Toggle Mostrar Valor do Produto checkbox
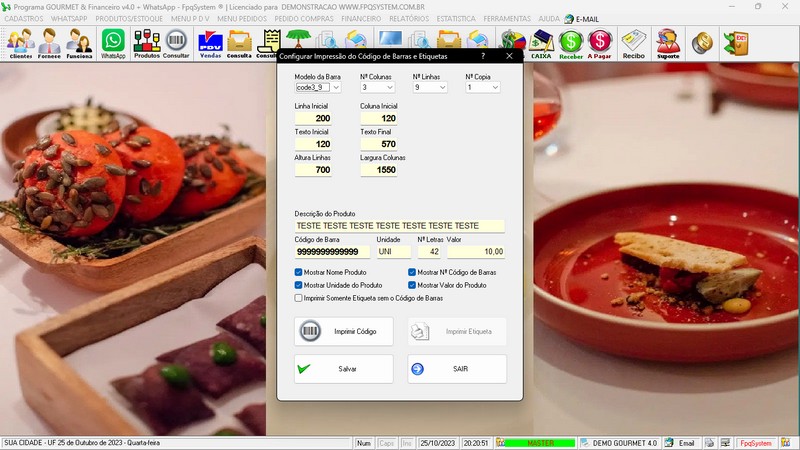 pos(412,285)
